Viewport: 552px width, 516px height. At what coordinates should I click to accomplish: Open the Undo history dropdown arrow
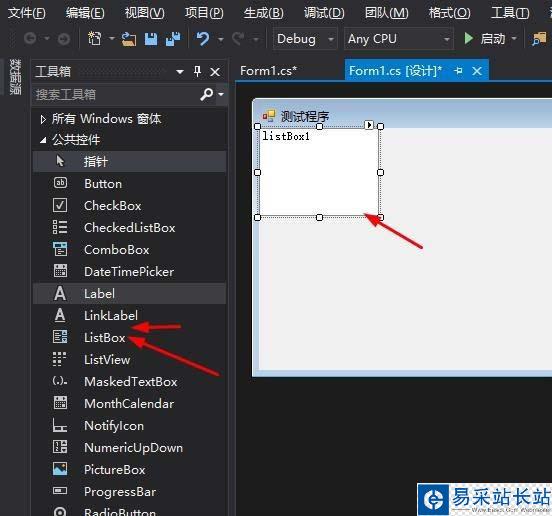220,39
